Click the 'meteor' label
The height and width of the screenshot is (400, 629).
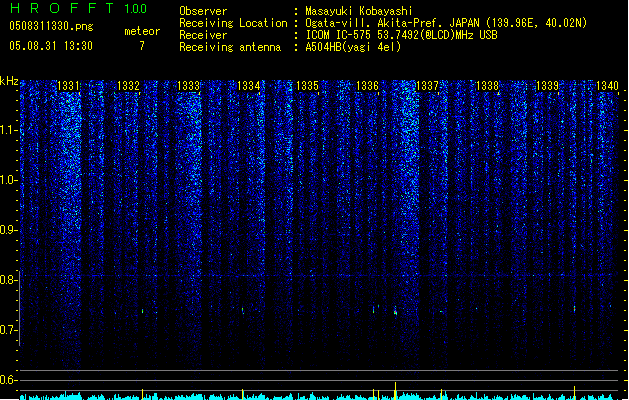pyautogui.click(x=142, y=31)
